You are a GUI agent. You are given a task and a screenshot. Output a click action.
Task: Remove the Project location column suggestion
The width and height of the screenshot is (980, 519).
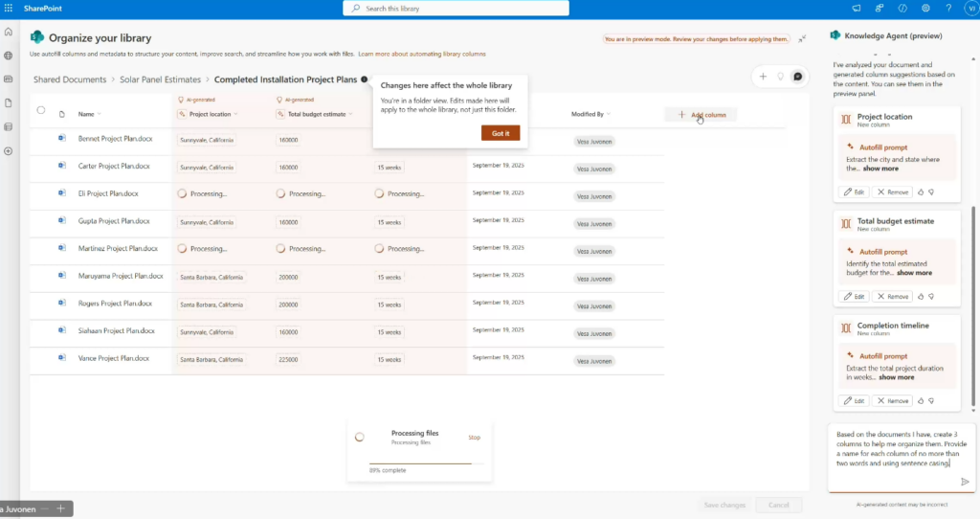click(x=893, y=192)
